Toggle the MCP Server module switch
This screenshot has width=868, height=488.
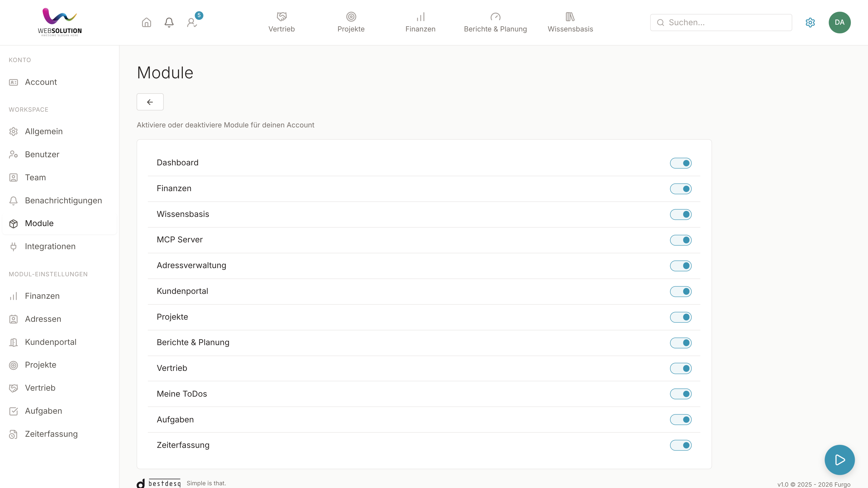tap(681, 240)
